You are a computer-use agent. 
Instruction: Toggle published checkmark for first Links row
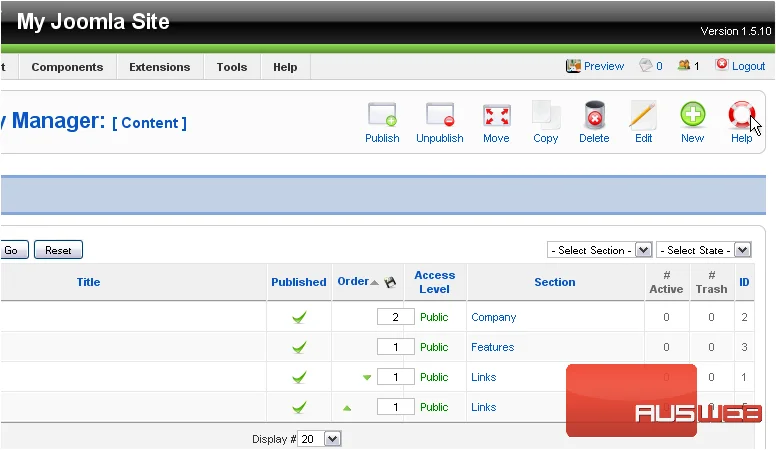(x=299, y=378)
